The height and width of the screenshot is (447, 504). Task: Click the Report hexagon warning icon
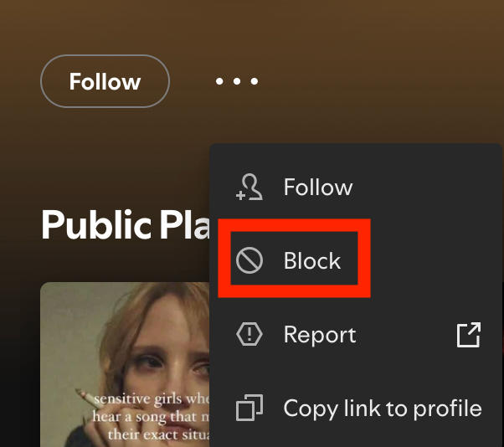(x=249, y=335)
